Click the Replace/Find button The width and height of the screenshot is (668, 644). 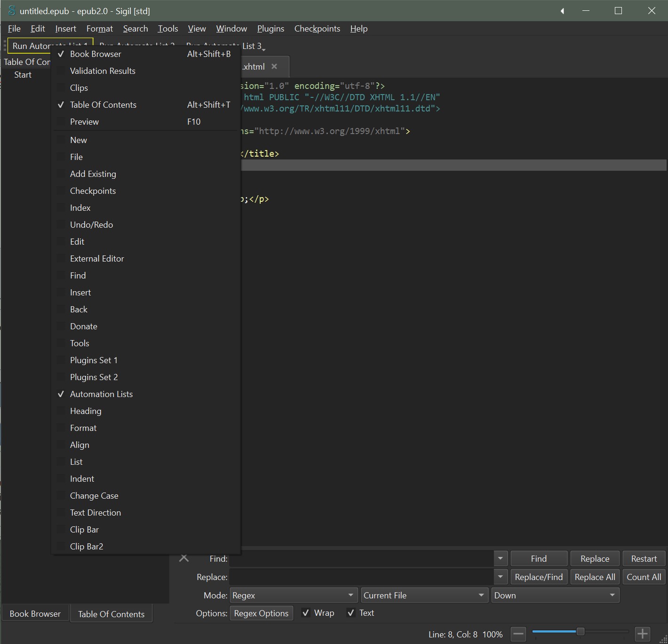pos(539,577)
